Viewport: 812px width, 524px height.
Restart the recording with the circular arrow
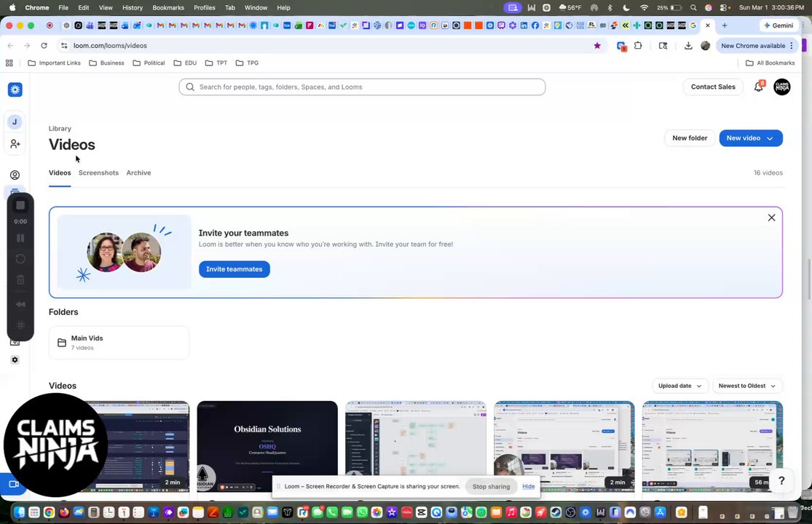pos(20,258)
